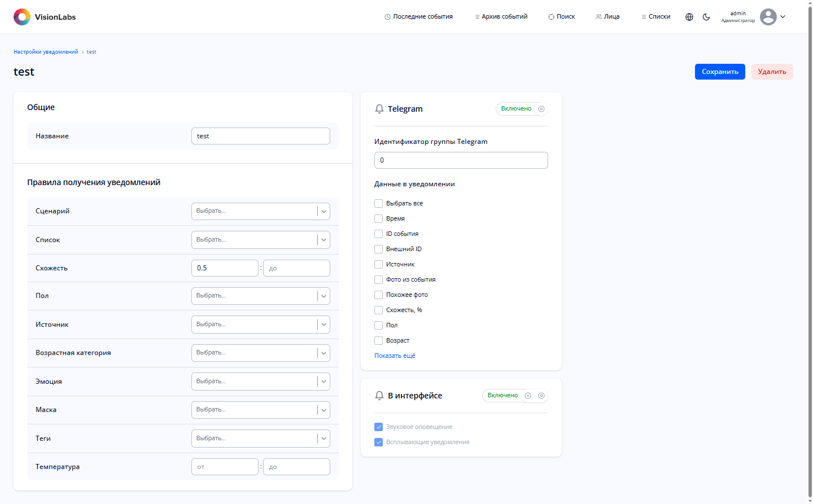Click the bell icon beside Telegram
813x504 pixels.
click(x=379, y=109)
